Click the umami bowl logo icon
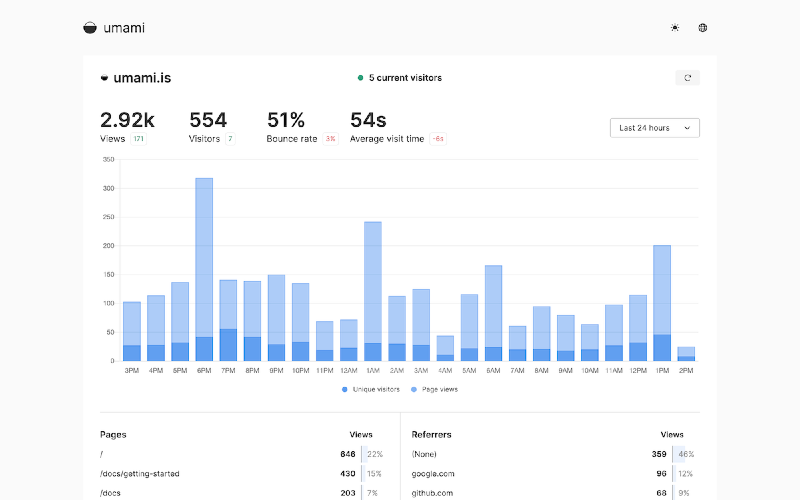Screen dimensions: 800x500 (x=91, y=28)
